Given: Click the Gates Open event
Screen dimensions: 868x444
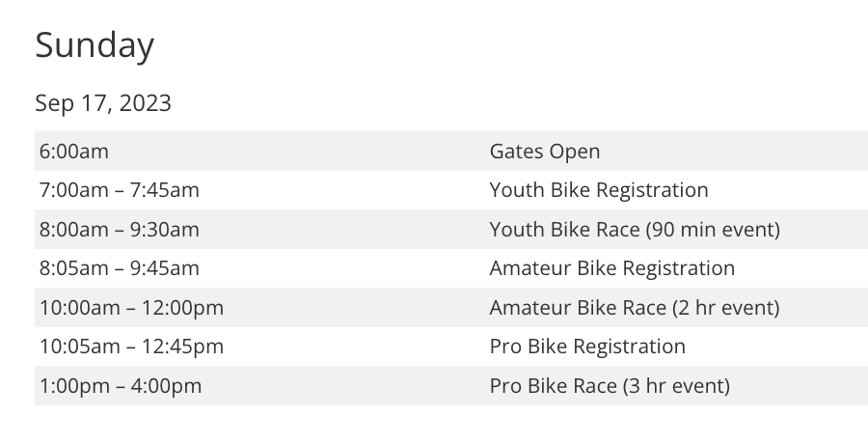Looking at the screenshot, I should [544, 152].
